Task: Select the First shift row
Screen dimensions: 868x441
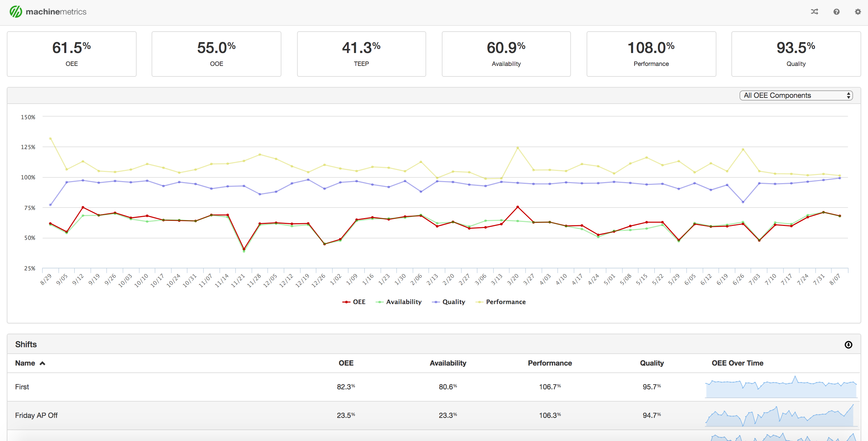Action: tap(22, 387)
